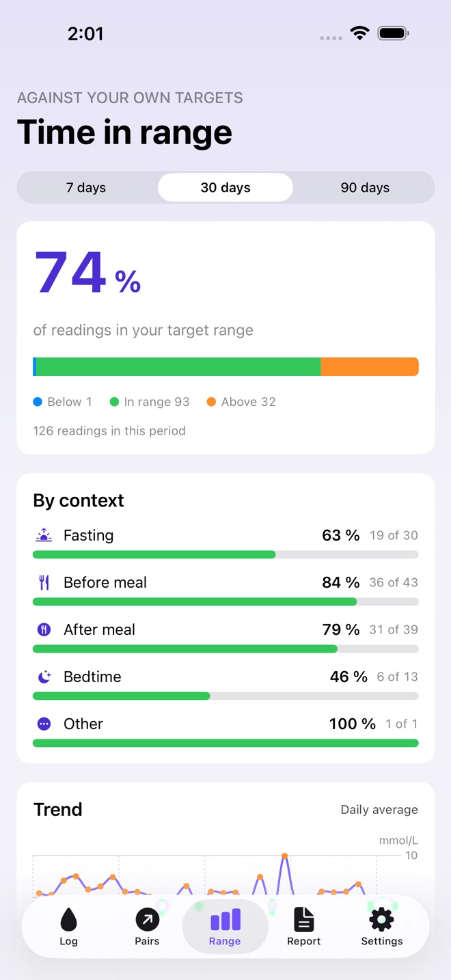Viewport: 451px width, 980px height.
Task: Tap the Bedtime moon icon
Action: tap(44, 677)
